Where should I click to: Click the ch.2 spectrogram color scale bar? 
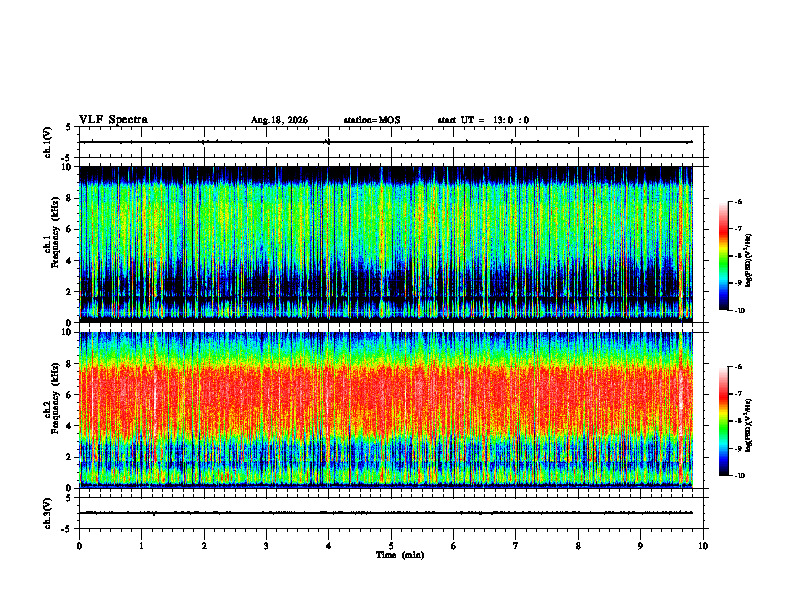[x=723, y=421]
